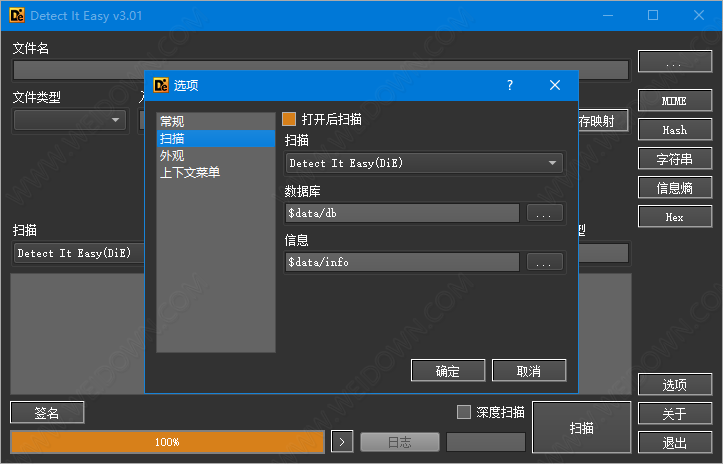The width and height of the screenshot is (723, 464).
Task: Open the Hash button
Action: pyautogui.click(x=675, y=130)
